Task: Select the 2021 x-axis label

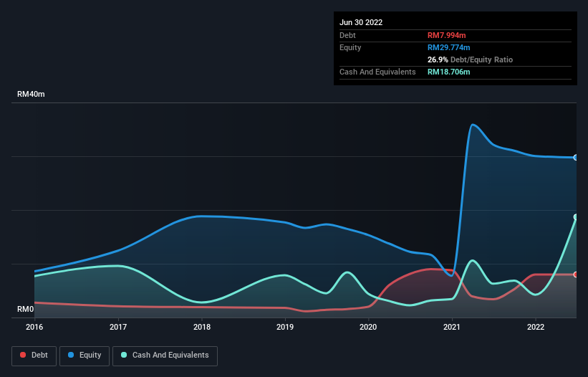Action: click(452, 327)
